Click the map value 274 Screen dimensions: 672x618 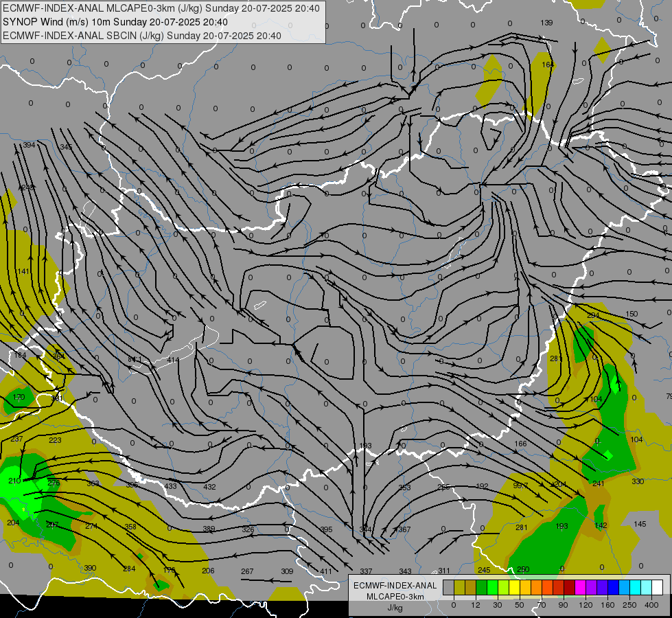click(x=91, y=526)
